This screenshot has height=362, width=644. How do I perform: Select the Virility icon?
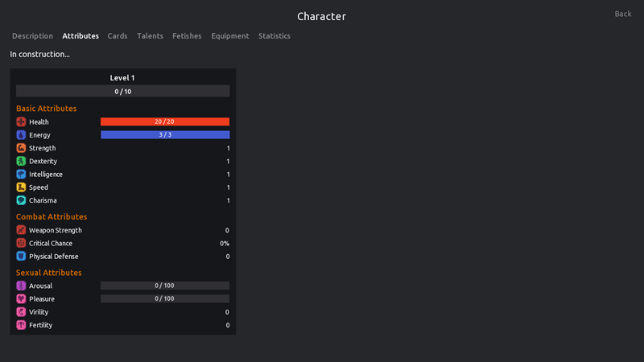21,312
